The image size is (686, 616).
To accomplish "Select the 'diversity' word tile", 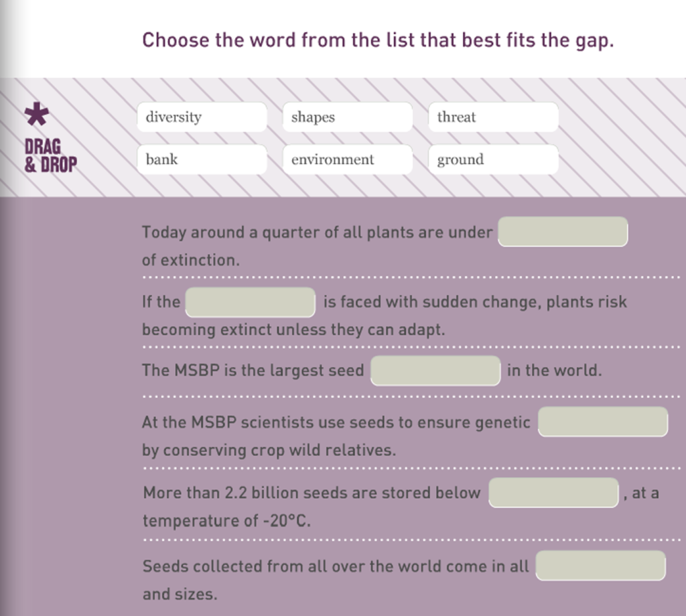I will click(201, 117).
